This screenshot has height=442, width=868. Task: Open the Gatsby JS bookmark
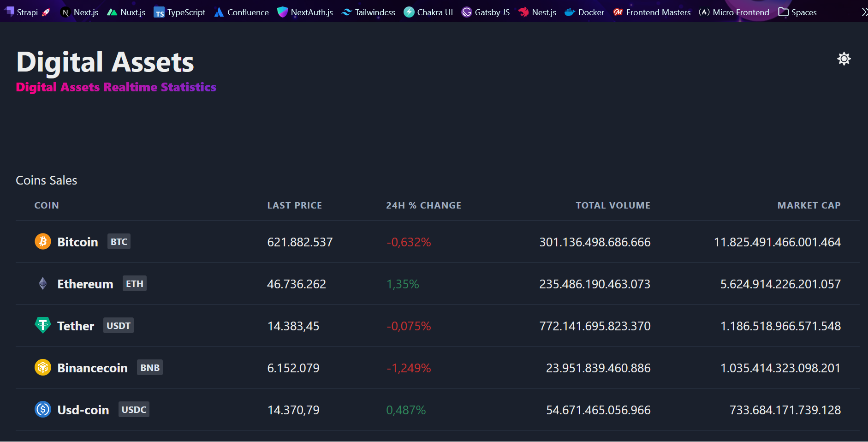pyautogui.click(x=486, y=12)
